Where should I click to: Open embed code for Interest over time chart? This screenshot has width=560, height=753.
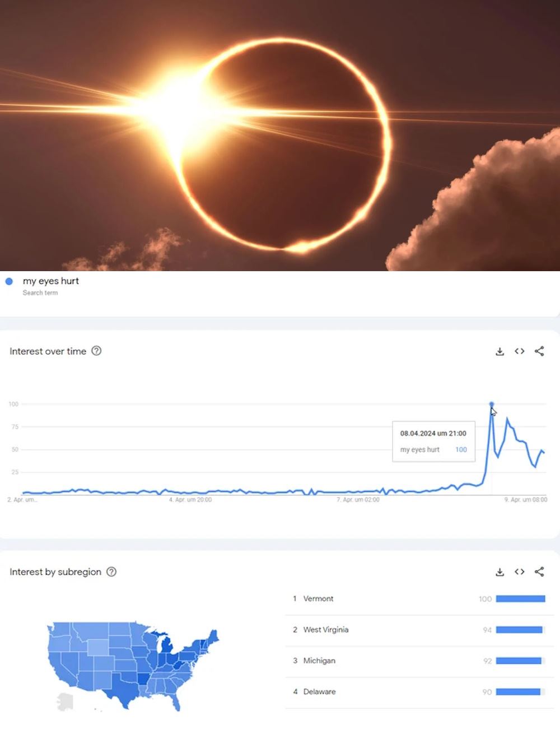tap(519, 351)
